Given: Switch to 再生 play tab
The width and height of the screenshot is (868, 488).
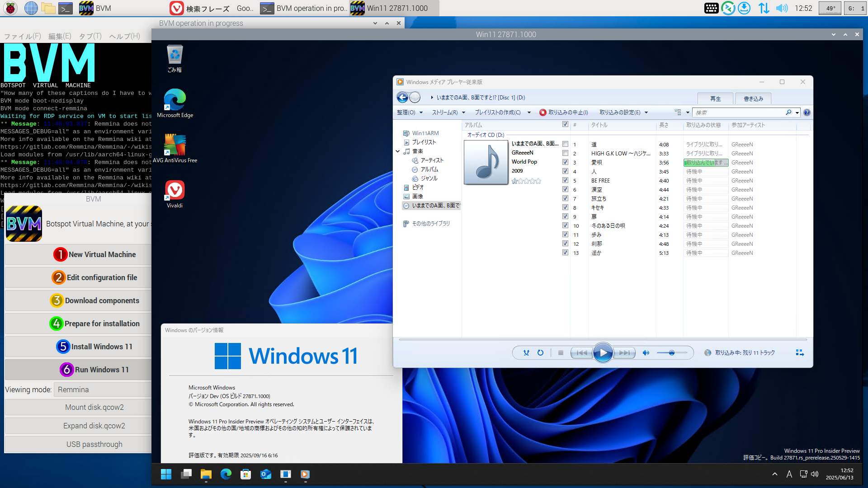Looking at the screenshot, I should click(x=715, y=99).
